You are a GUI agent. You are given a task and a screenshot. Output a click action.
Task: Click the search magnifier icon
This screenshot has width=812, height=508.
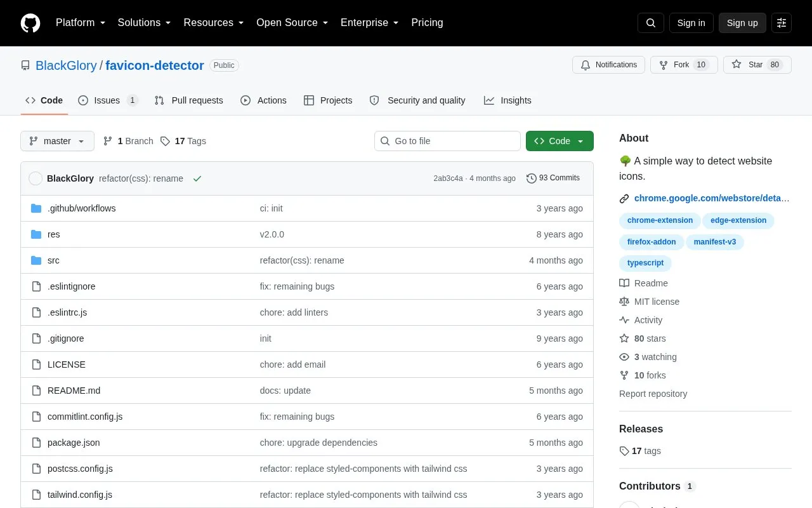(x=651, y=23)
